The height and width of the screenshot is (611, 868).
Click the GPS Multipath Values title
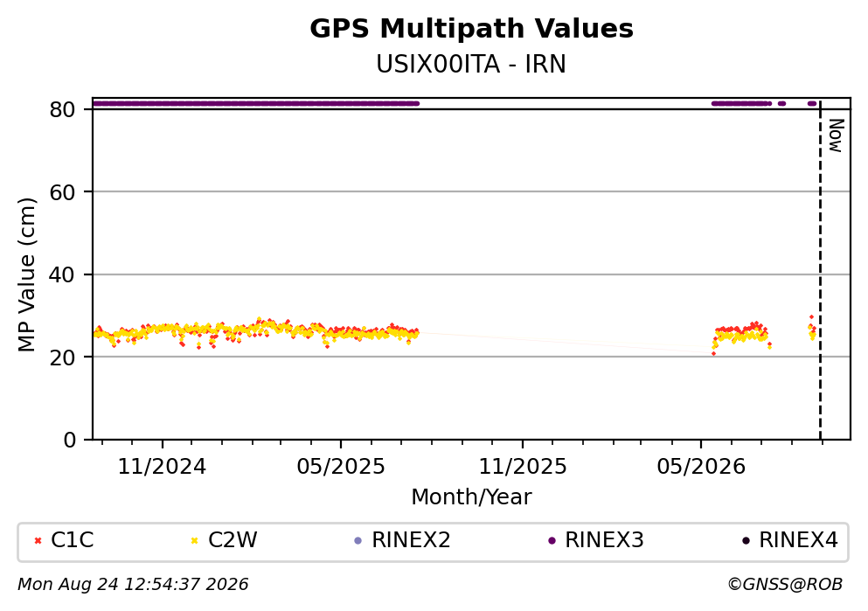(x=471, y=28)
